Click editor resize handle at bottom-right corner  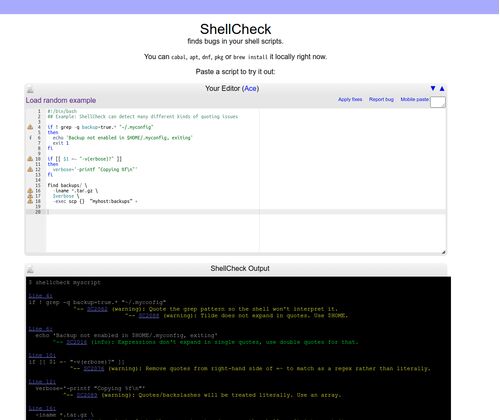[x=443, y=252]
